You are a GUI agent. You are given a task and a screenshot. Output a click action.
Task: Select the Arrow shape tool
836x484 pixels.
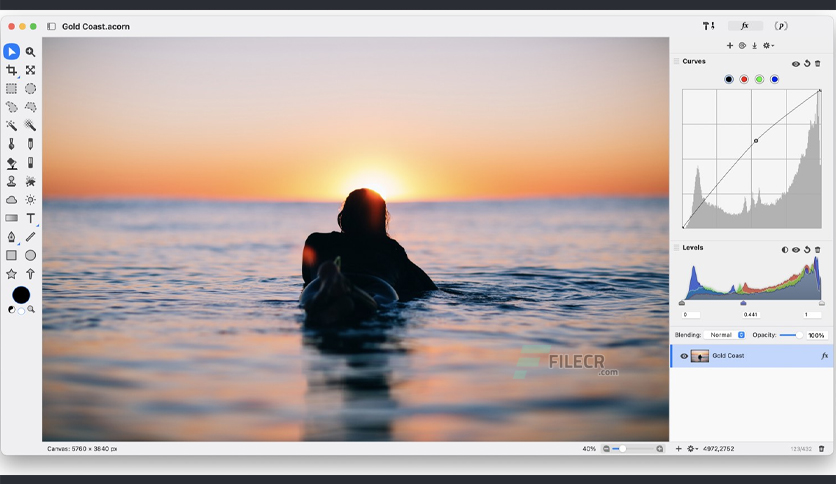coord(30,274)
